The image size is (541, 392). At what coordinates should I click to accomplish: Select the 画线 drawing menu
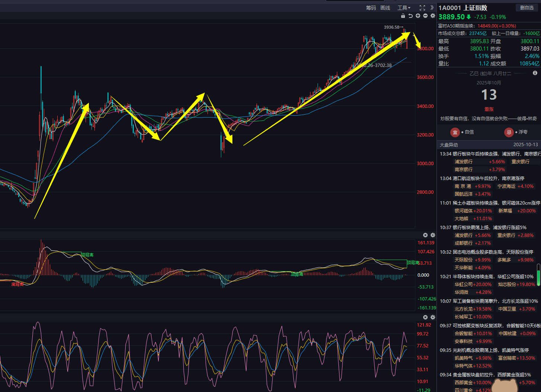[385, 8]
